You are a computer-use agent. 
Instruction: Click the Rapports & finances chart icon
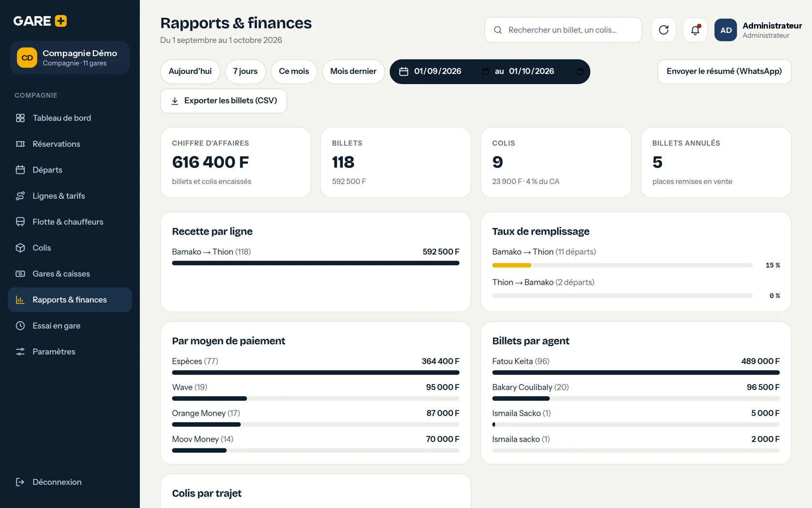point(20,300)
